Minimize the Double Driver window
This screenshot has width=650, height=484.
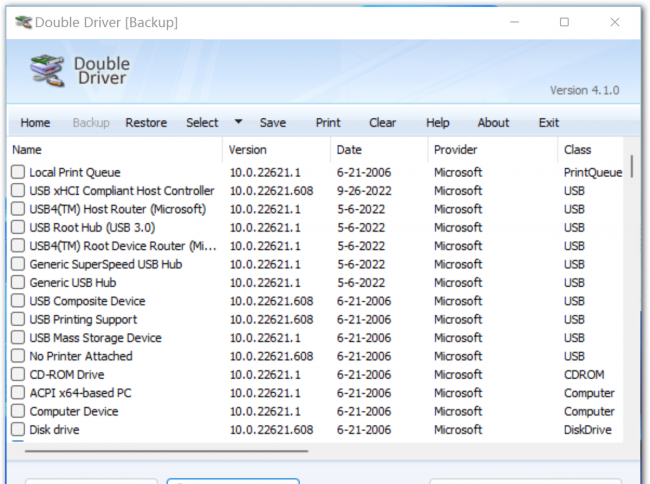(514, 22)
